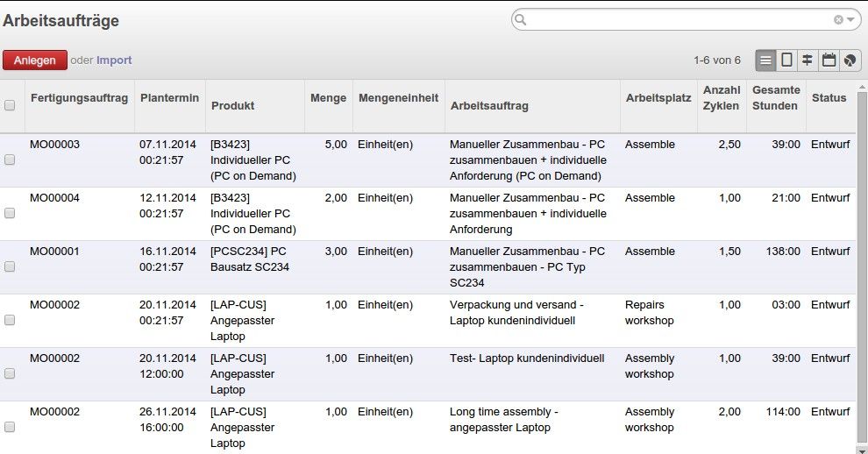
Task: Sort by the Plantermin column header
Action: (x=169, y=97)
